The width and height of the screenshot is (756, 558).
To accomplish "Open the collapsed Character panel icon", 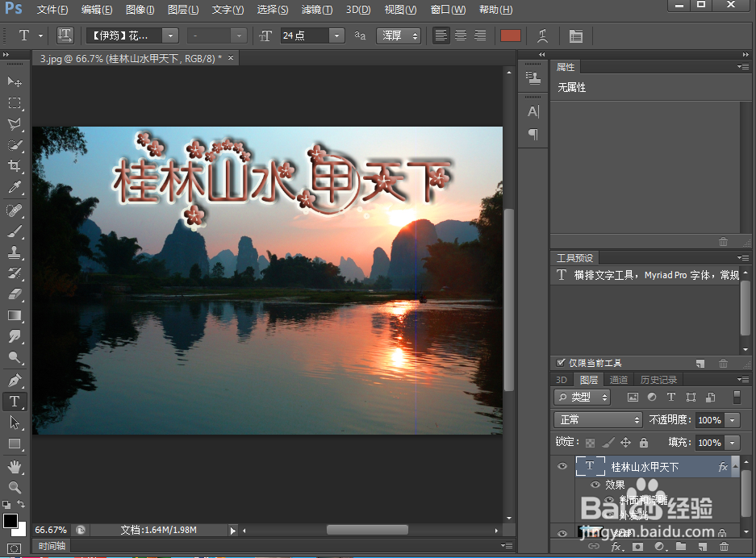I will pyautogui.click(x=533, y=112).
